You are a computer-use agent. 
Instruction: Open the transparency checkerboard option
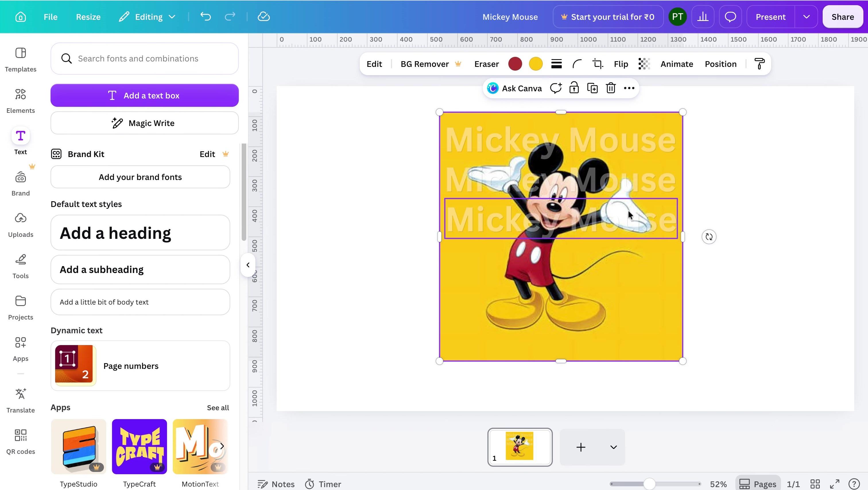(x=644, y=64)
